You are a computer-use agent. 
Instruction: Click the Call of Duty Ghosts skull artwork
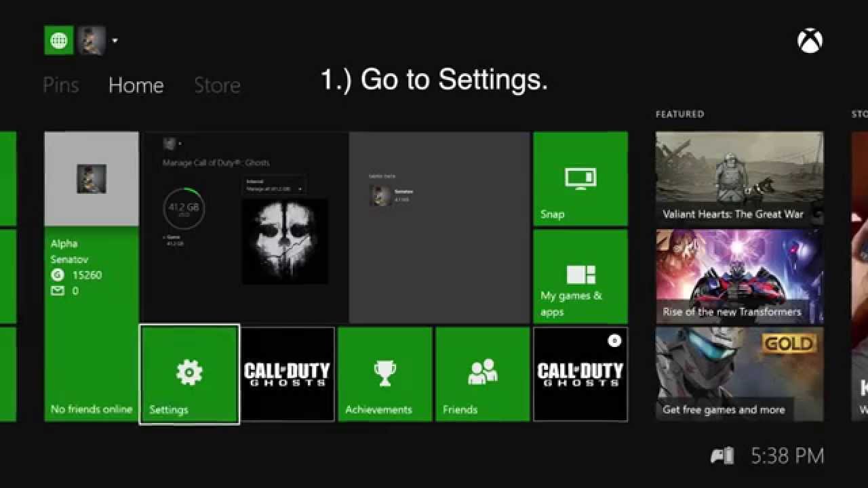(285, 241)
